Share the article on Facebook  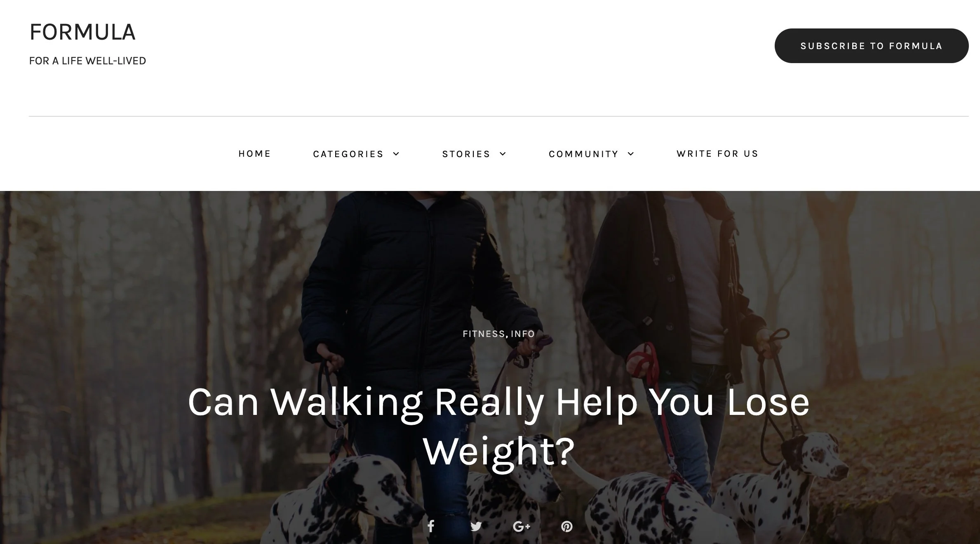pyautogui.click(x=431, y=526)
